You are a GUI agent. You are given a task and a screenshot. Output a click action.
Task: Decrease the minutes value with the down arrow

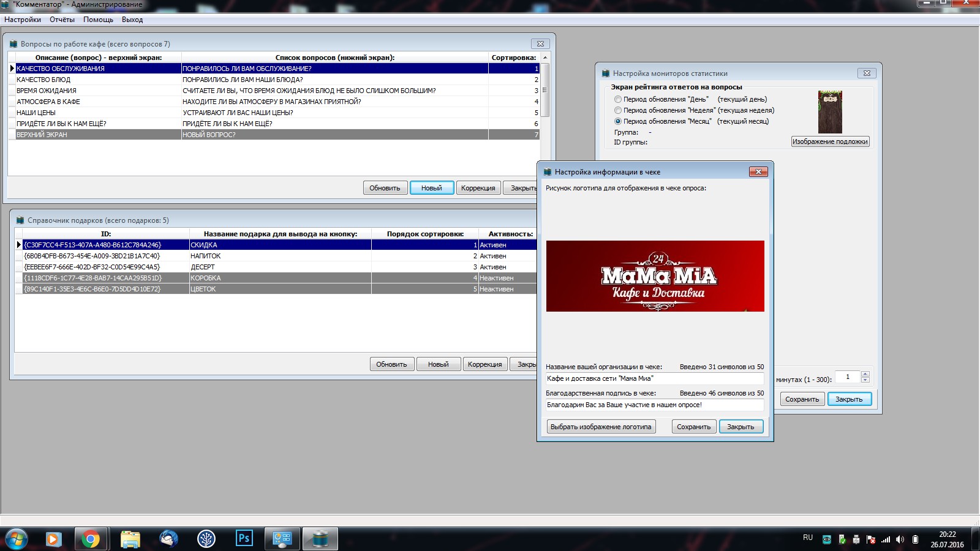pos(865,380)
